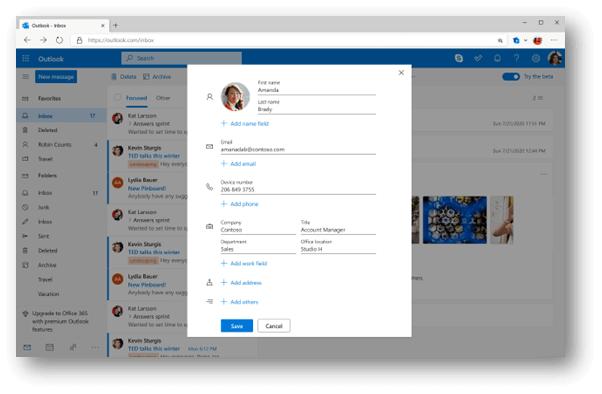Open notifications bell icon
This screenshot has height=394, width=602.
pos(497,58)
